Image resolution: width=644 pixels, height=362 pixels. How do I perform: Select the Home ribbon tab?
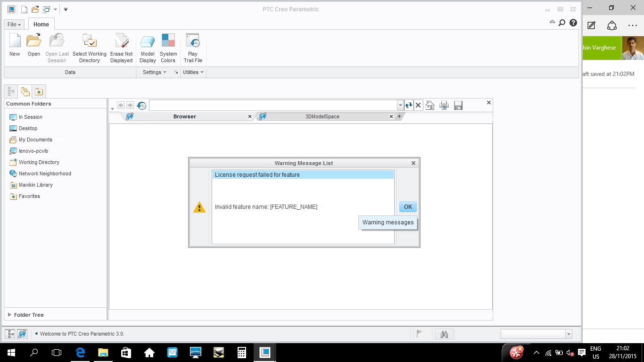41,25
